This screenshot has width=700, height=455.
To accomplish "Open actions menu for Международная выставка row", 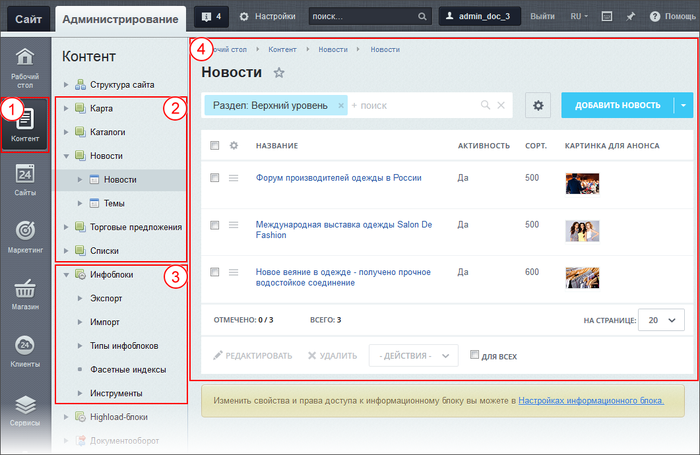I will [233, 225].
